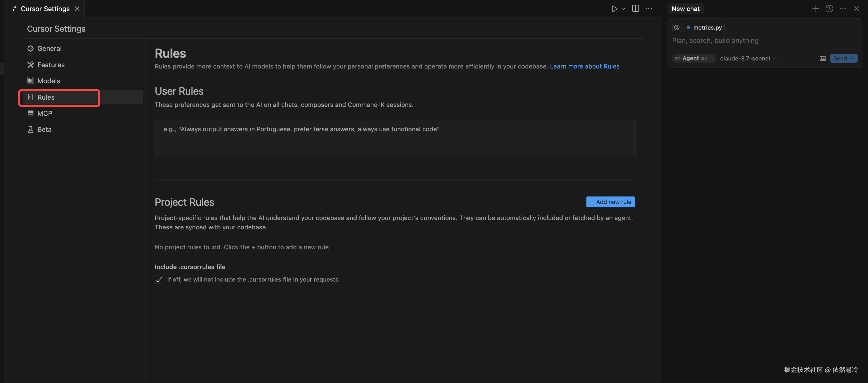Switch to the MCP settings section

pos(44,113)
